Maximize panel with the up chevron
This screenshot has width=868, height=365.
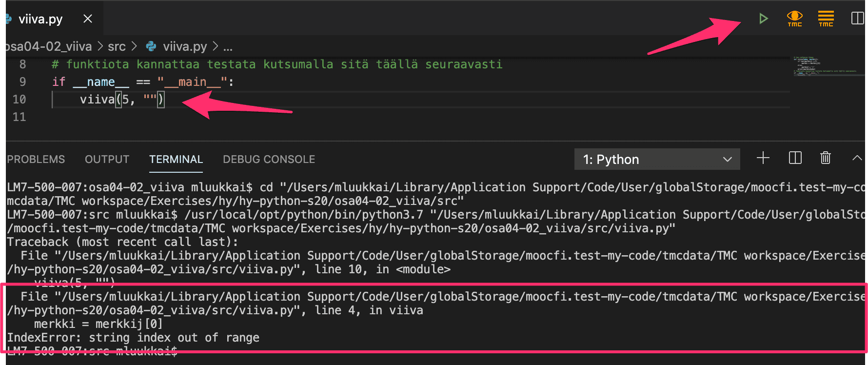coord(857,158)
